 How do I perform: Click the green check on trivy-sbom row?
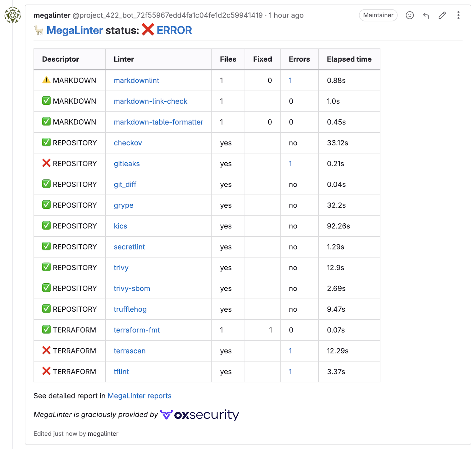pyautogui.click(x=46, y=288)
